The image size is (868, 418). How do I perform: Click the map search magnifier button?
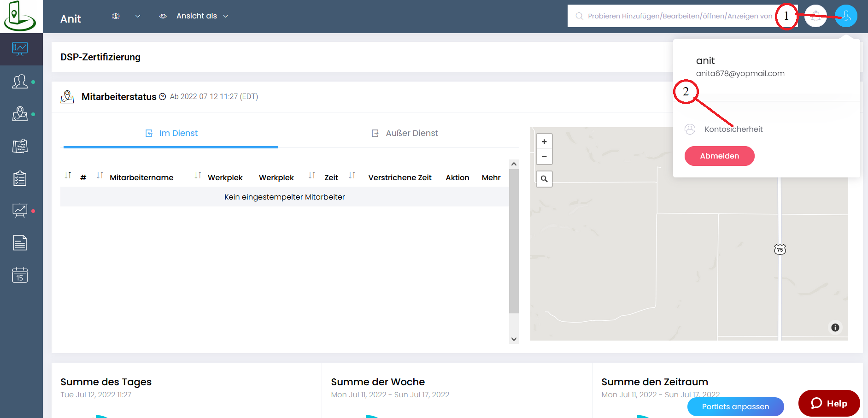pos(544,179)
